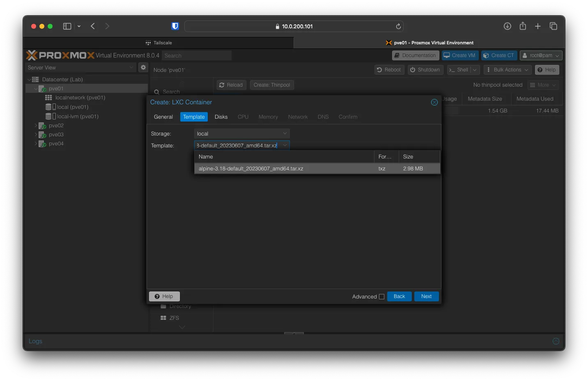Screen dimensions: 588x381
Task: Click the Proxmox logo
Action: click(x=60, y=55)
